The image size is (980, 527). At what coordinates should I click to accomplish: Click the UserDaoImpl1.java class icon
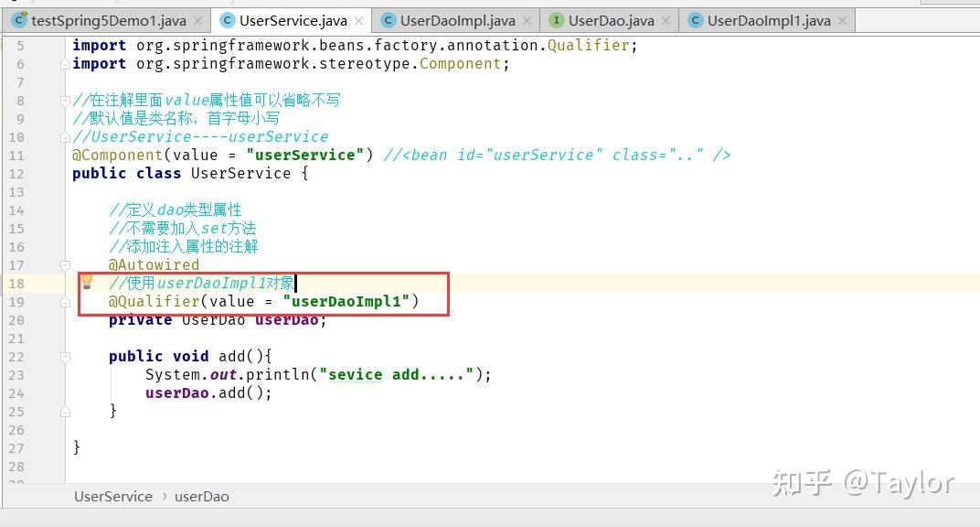click(695, 21)
